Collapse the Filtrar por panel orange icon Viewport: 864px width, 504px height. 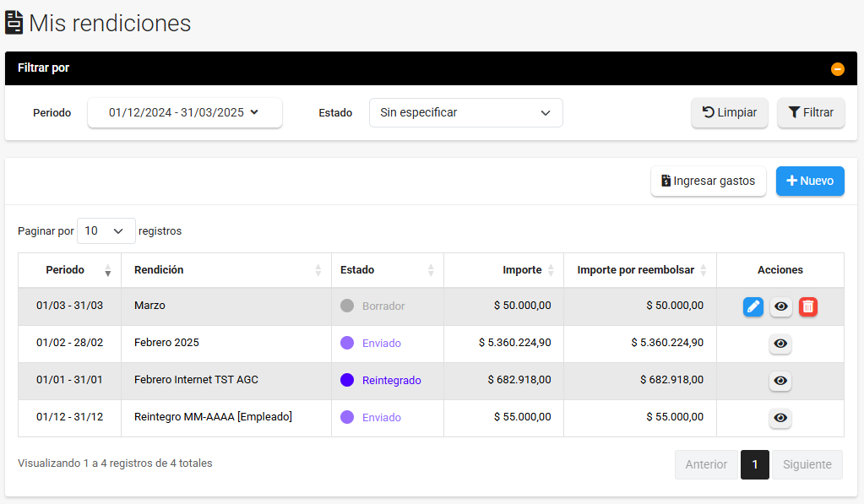click(837, 69)
